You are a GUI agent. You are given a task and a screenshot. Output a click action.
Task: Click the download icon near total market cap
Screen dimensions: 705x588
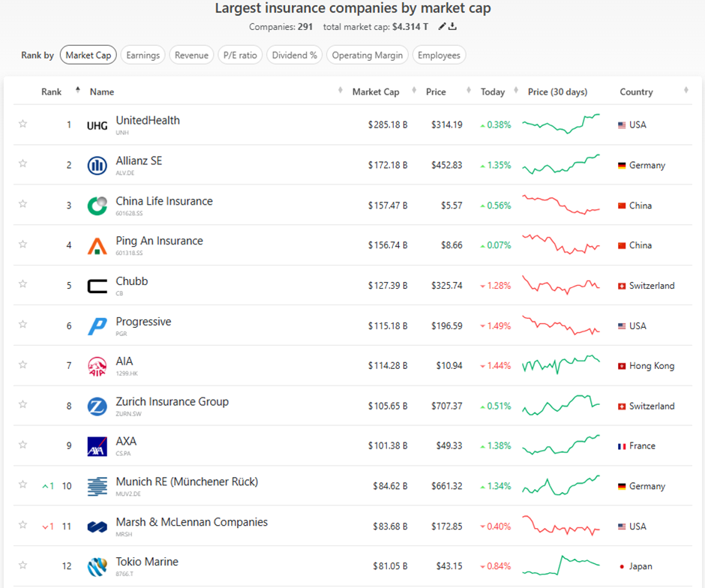pyautogui.click(x=453, y=27)
